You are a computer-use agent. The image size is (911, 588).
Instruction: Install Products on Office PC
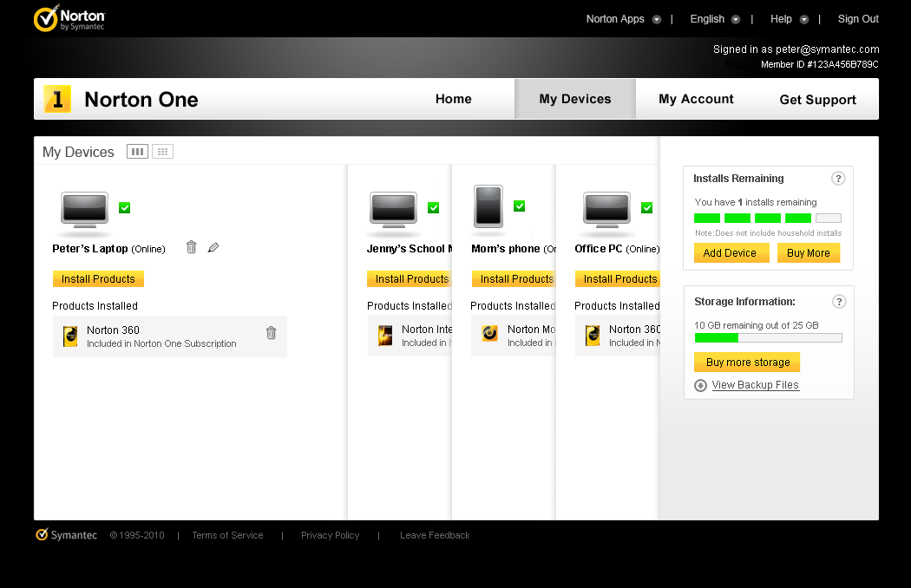coord(618,279)
